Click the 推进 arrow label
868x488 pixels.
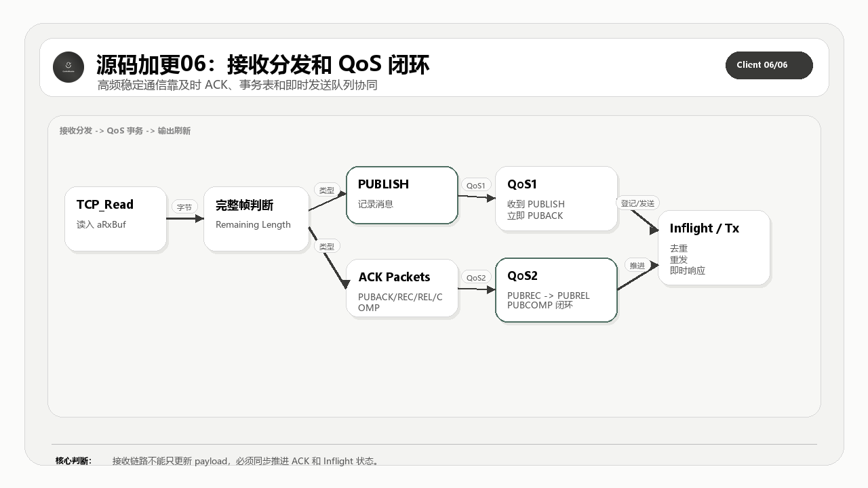pyautogui.click(x=637, y=266)
